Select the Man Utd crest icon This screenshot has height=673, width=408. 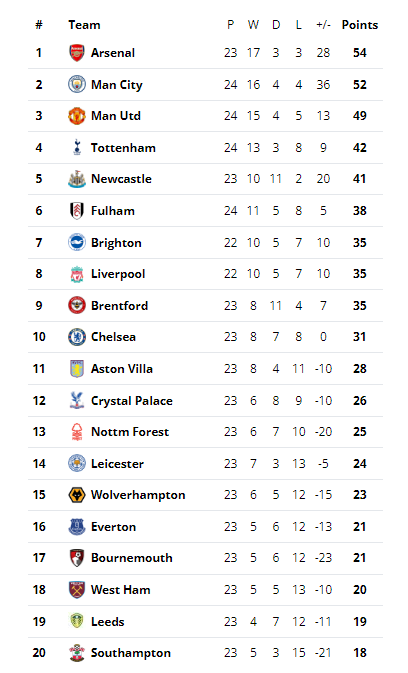pyautogui.click(x=77, y=116)
